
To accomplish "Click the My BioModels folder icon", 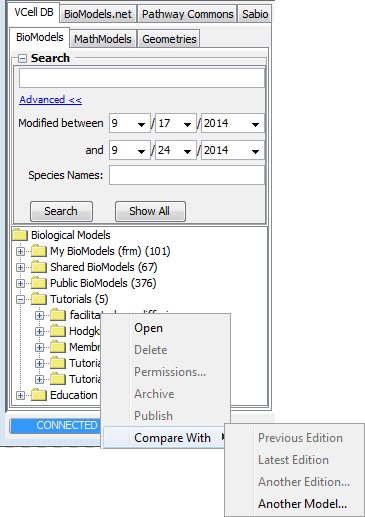I will 39,251.
